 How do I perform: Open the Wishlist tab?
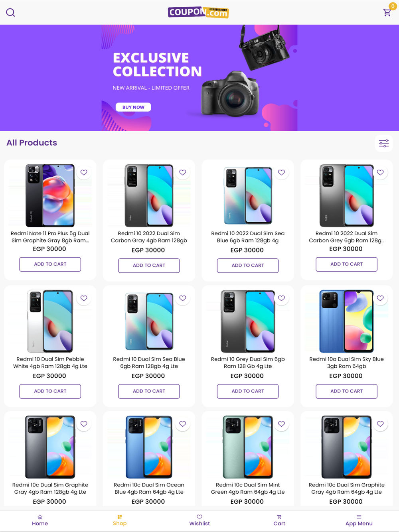tap(199, 520)
